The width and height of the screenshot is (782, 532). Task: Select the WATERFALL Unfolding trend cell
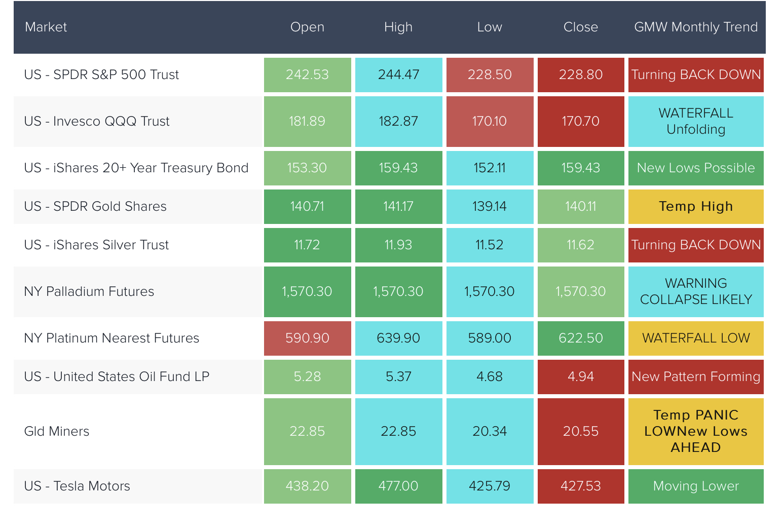[x=696, y=122]
